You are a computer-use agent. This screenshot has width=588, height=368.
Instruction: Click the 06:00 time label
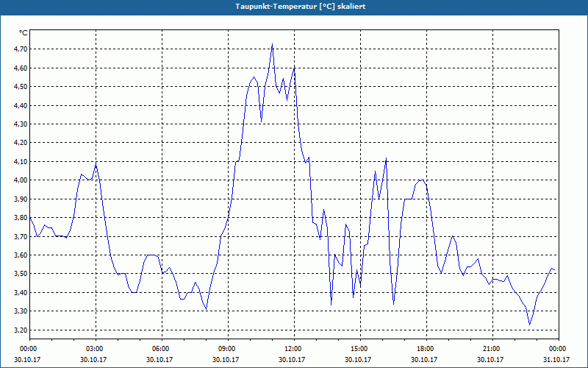[162, 349]
